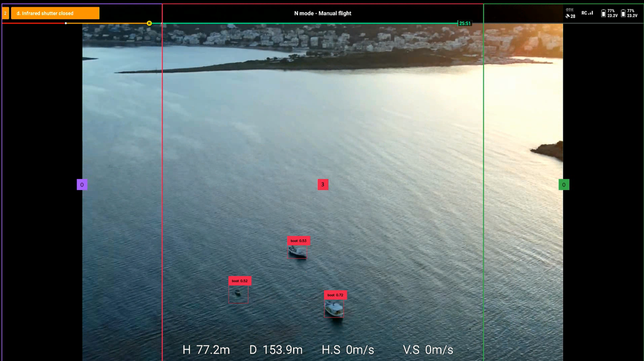644x361 pixels.
Task: Click the yellow home point marker
Action: (x=149, y=23)
